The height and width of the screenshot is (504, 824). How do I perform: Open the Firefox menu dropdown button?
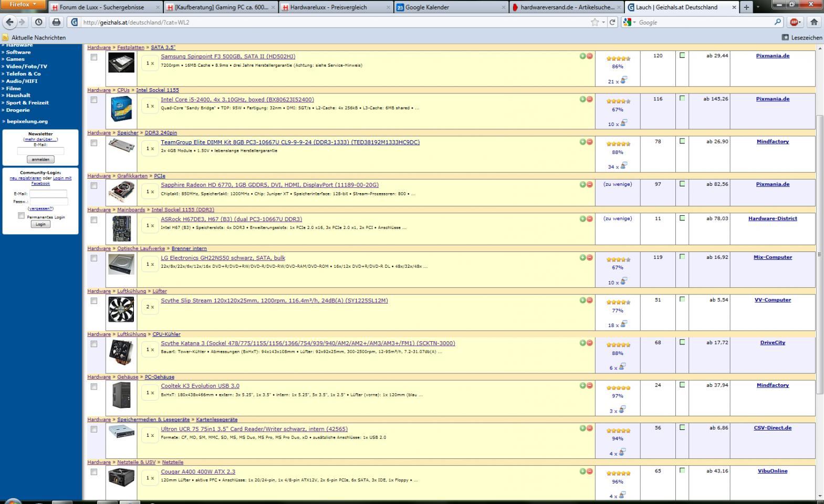coord(24,4)
